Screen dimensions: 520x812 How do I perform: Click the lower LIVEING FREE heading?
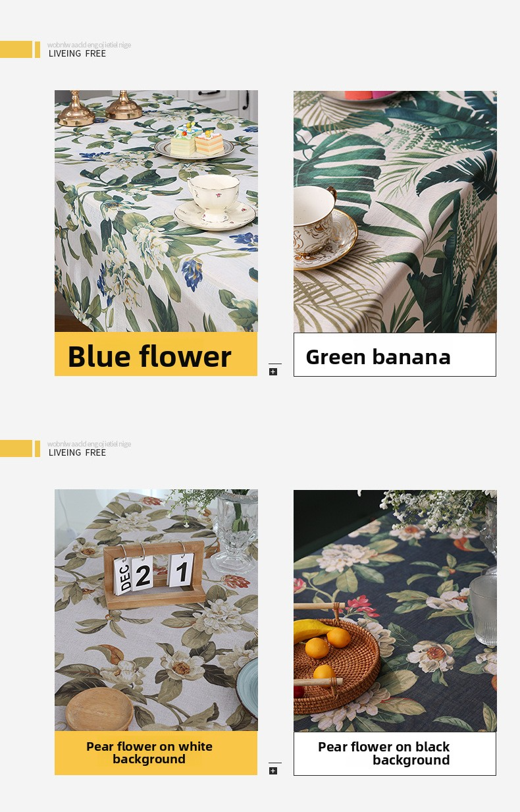pos(77,452)
